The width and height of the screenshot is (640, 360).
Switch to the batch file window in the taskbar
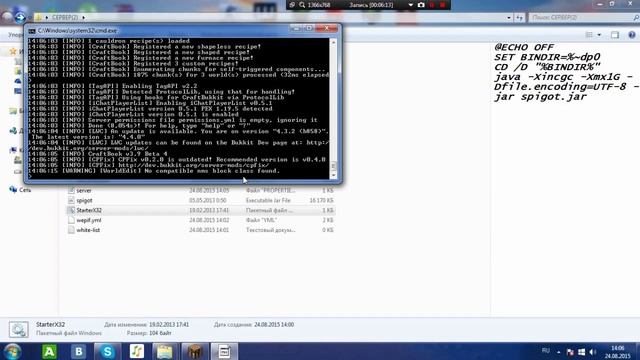(x=224, y=351)
